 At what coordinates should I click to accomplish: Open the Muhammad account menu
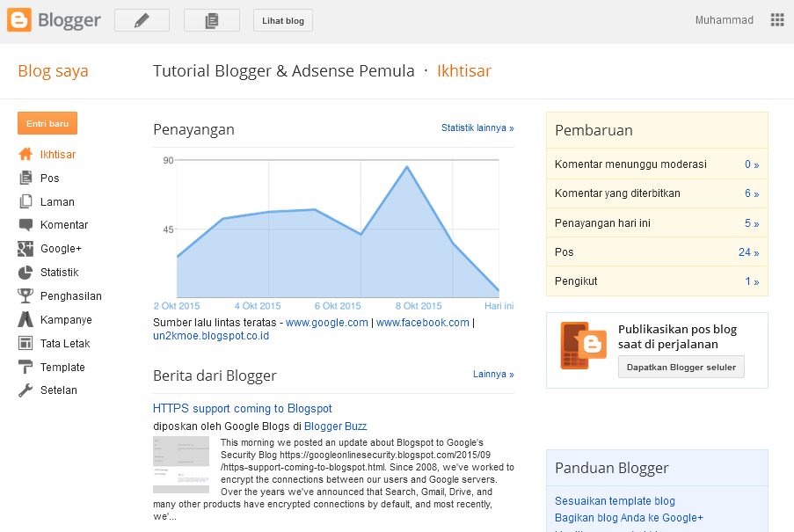(x=724, y=19)
